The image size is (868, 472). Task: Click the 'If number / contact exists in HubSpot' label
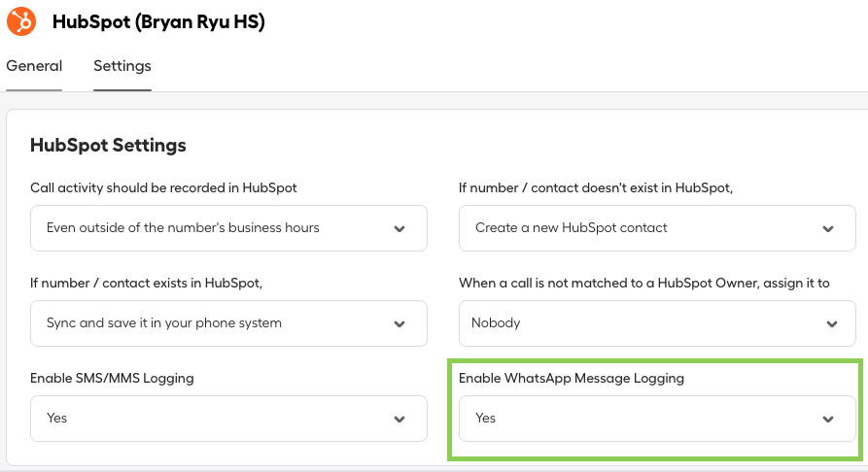pyautogui.click(x=146, y=283)
